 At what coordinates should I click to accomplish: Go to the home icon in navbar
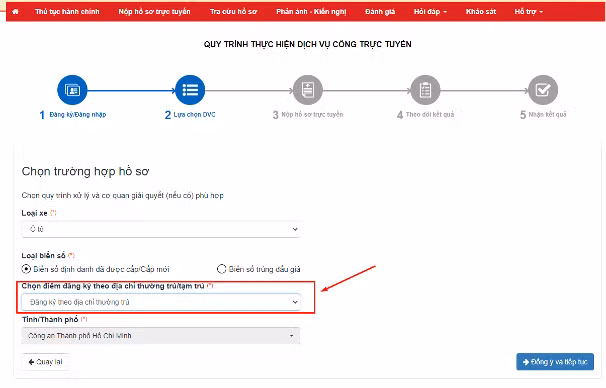[x=15, y=12]
